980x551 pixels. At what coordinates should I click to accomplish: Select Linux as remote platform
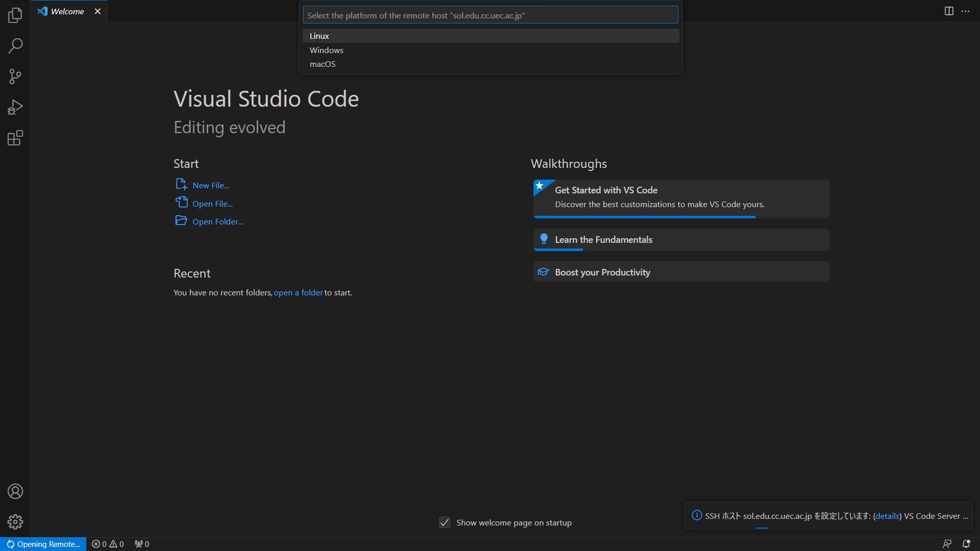click(320, 36)
